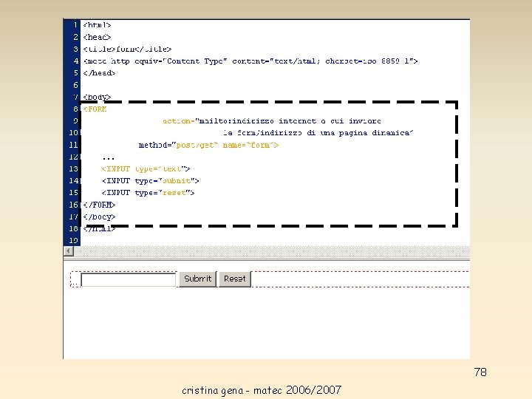
Task: Click the name="form" attribute text
Action: [250, 146]
